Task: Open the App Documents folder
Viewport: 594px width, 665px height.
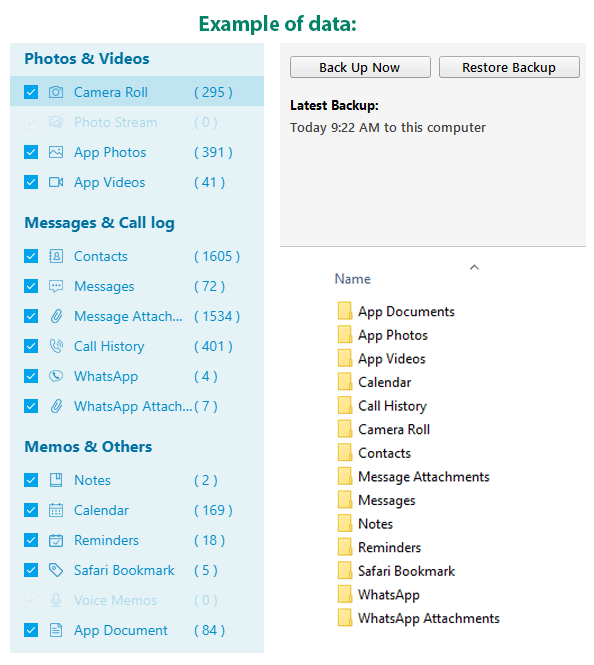Action: pyautogui.click(x=396, y=312)
